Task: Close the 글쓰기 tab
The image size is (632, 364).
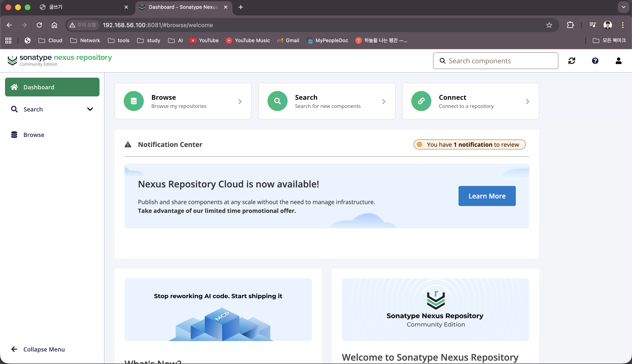Action: pyautogui.click(x=126, y=7)
